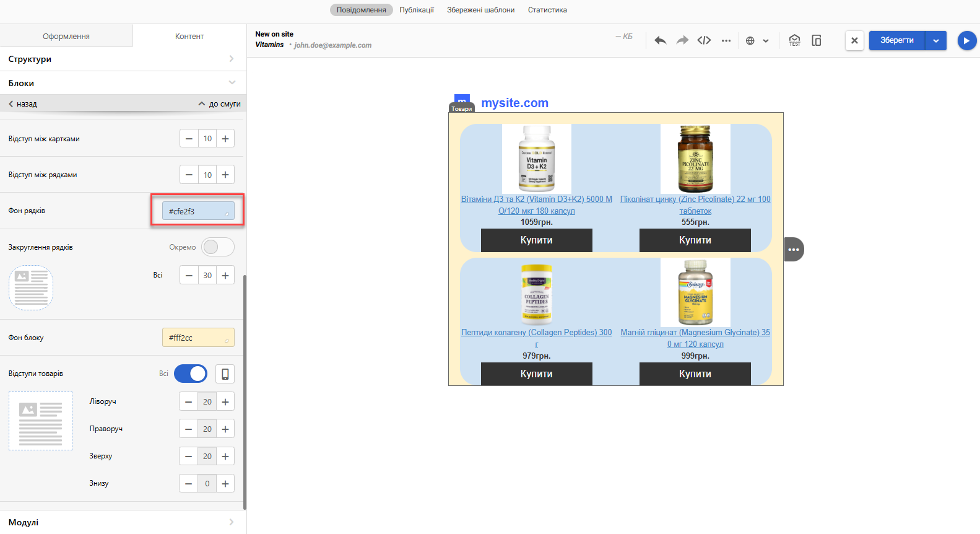Increase the Знизу padding
The width and height of the screenshot is (980, 534).
[x=225, y=483]
